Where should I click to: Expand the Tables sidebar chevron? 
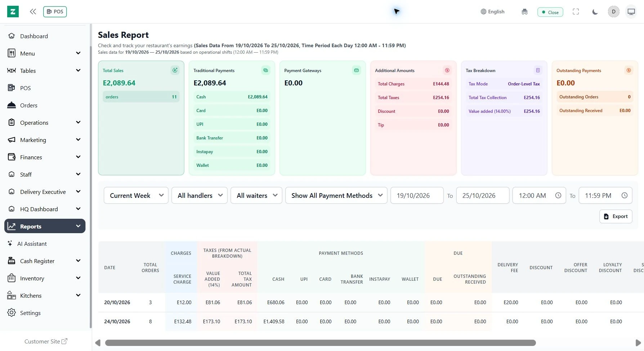pos(78,71)
